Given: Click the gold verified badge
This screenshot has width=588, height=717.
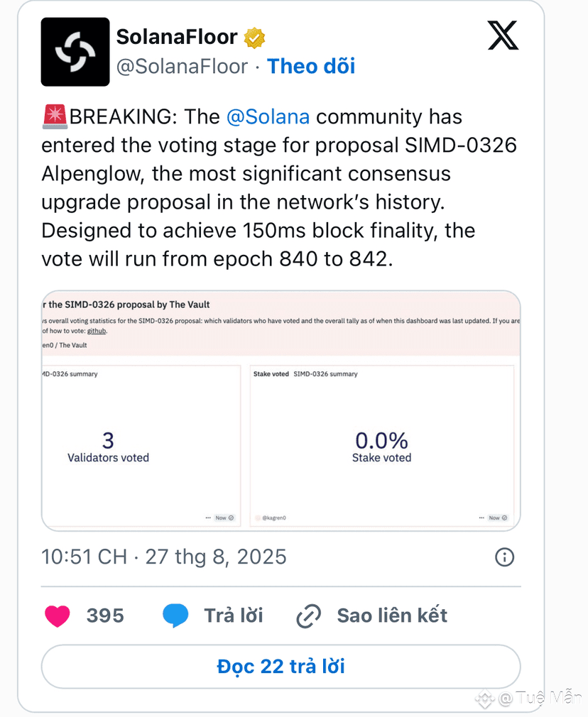Looking at the screenshot, I should [254, 38].
